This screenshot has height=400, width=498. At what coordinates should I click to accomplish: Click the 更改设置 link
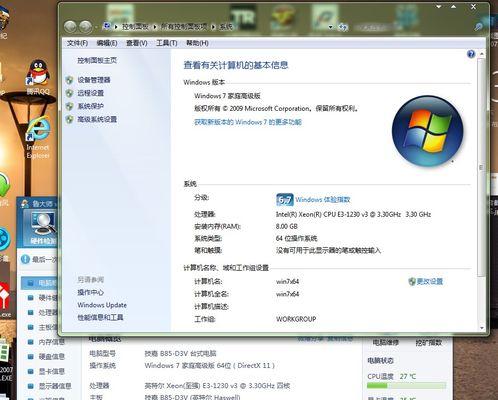[x=429, y=282]
